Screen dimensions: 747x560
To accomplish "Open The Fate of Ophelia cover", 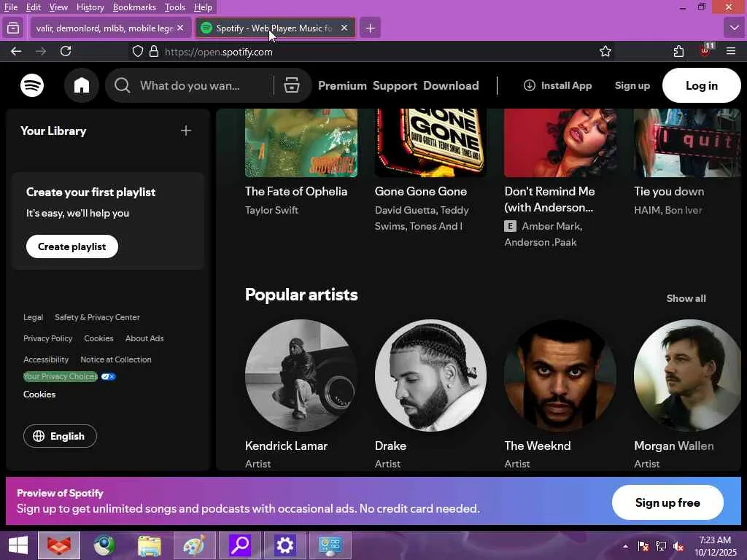I will [301, 143].
